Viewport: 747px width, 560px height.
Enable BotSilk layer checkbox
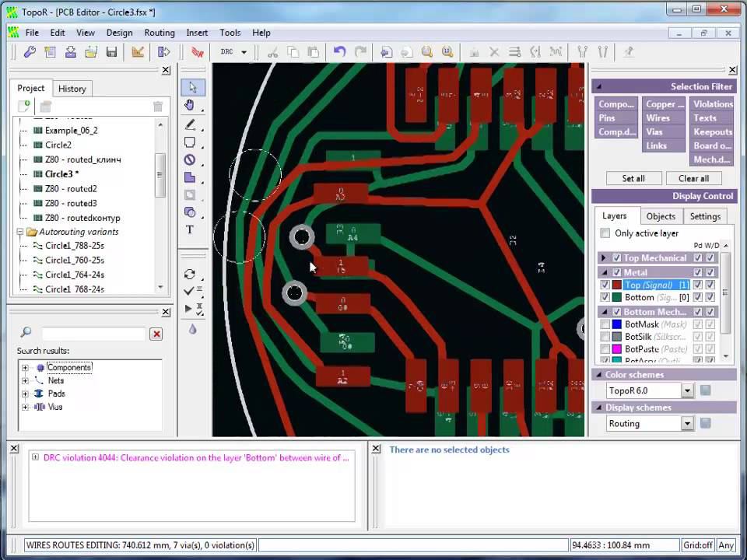tap(605, 337)
